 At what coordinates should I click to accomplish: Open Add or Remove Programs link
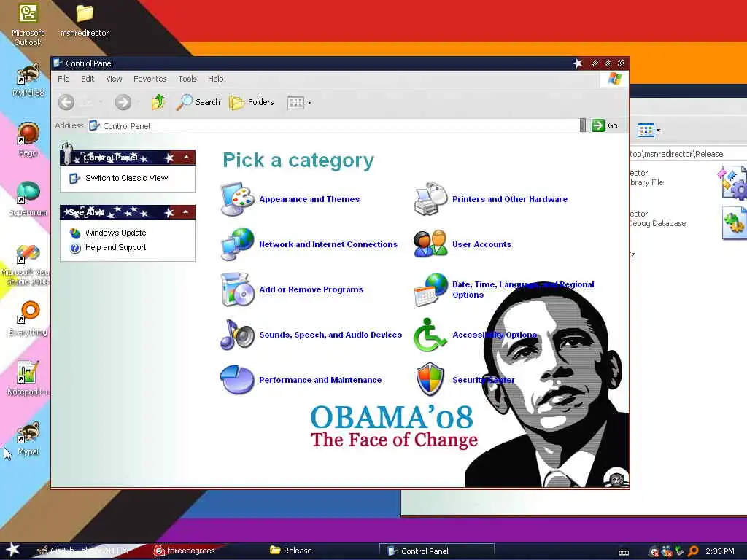pyautogui.click(x=311, y=289)
